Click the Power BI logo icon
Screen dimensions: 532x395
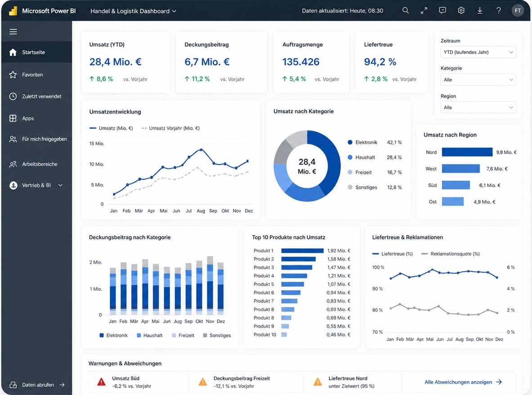coord(13,11)
